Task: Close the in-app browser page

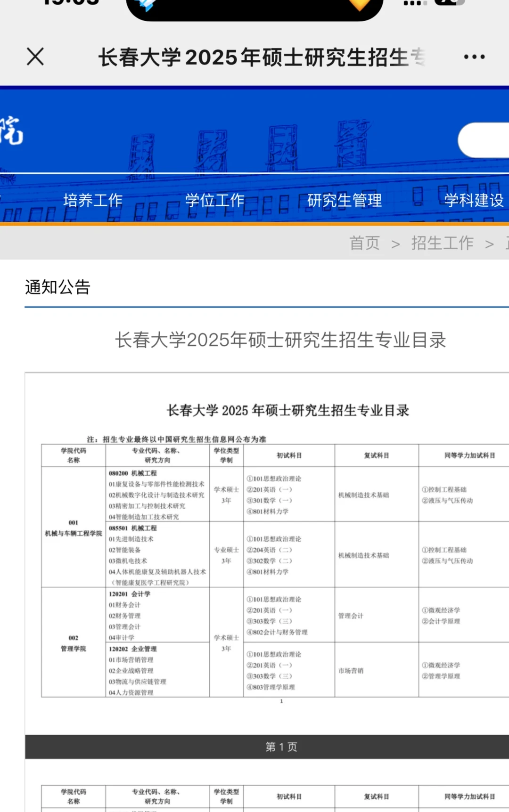Action: point(35,57)
